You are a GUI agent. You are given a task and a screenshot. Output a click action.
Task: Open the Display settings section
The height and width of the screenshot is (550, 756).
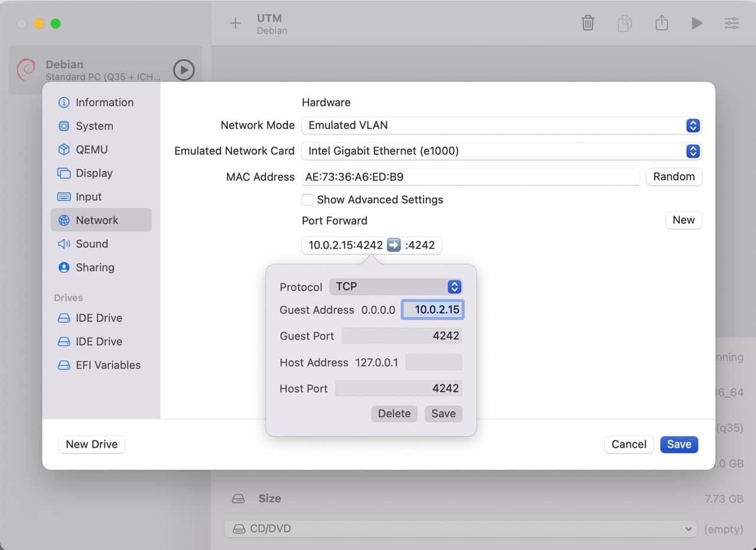point(101,173)
